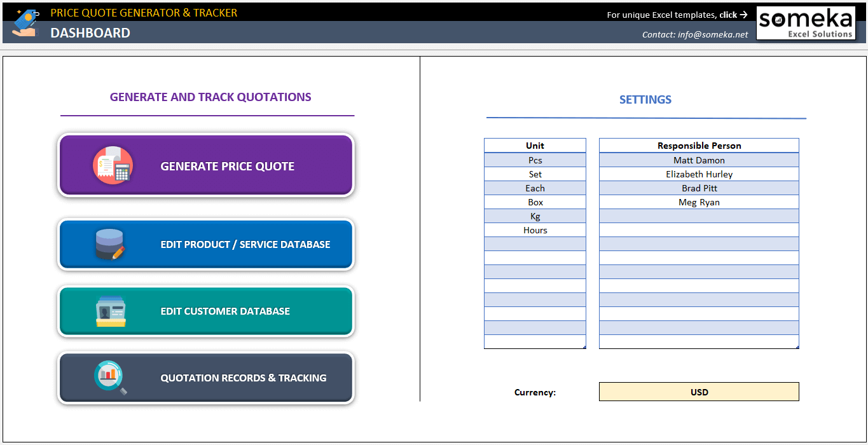Screen dimensions: 868x445
Task: Click the arrow icon after the templates link
Action: click(x=745, y=14)
